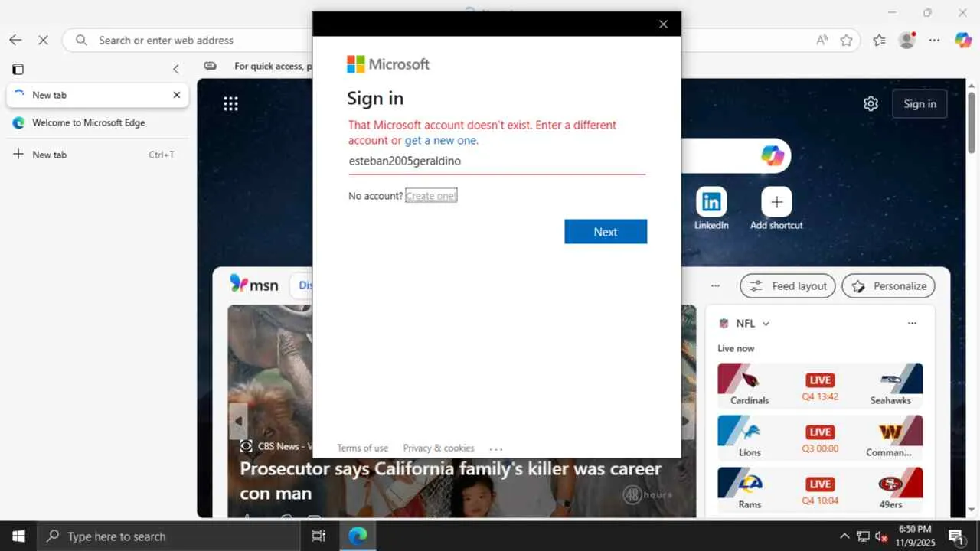Viewport: 980px width, 551px height.
Task: Open the tab actions menu icon
Action: 18,69
